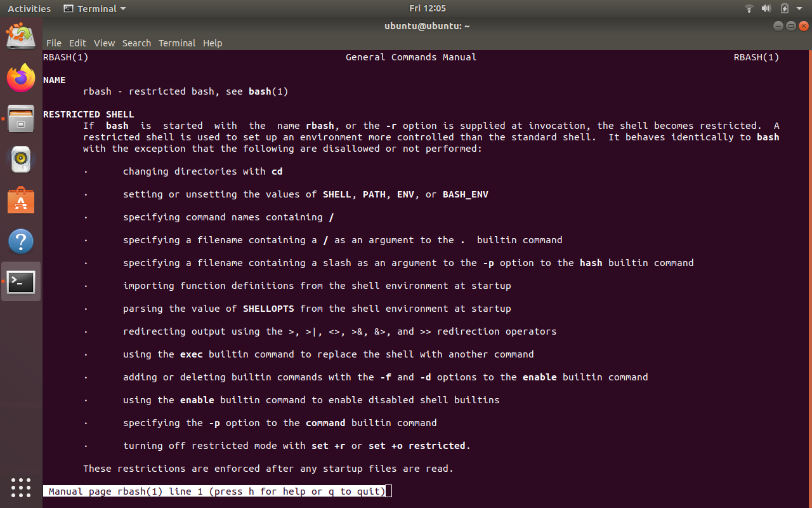Open the View menu
812x508 pixels.
point(104,43)
